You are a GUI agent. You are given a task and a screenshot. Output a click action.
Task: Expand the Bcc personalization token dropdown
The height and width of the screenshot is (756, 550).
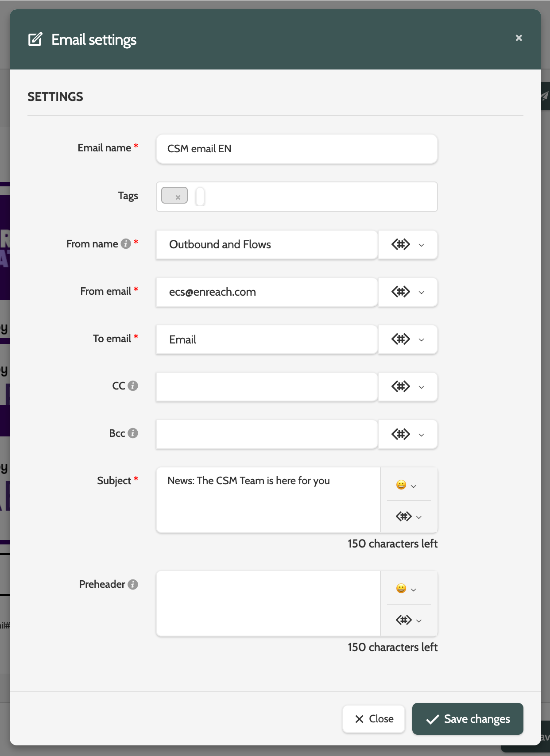408,434
